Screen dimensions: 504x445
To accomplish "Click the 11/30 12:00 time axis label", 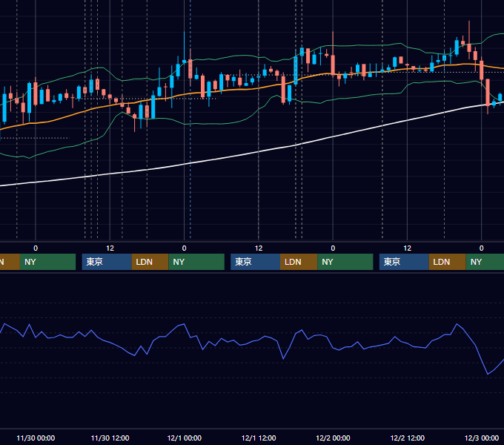I will 110,438.
